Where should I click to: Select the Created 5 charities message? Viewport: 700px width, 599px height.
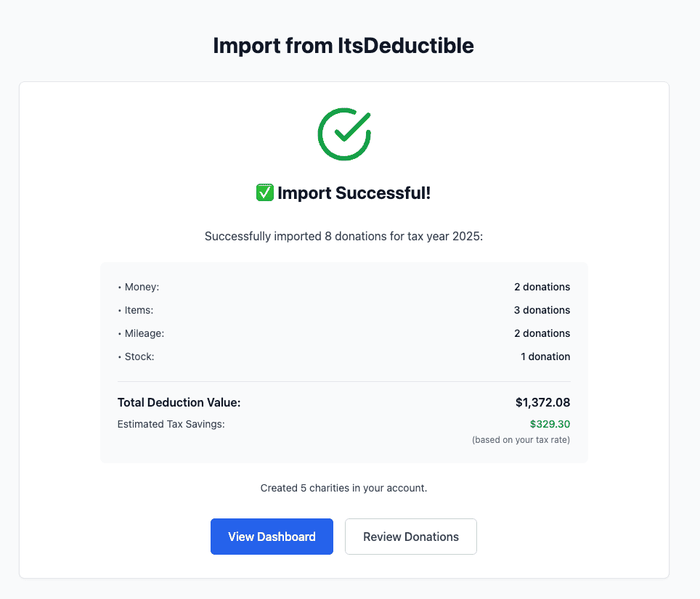(343, 488)
